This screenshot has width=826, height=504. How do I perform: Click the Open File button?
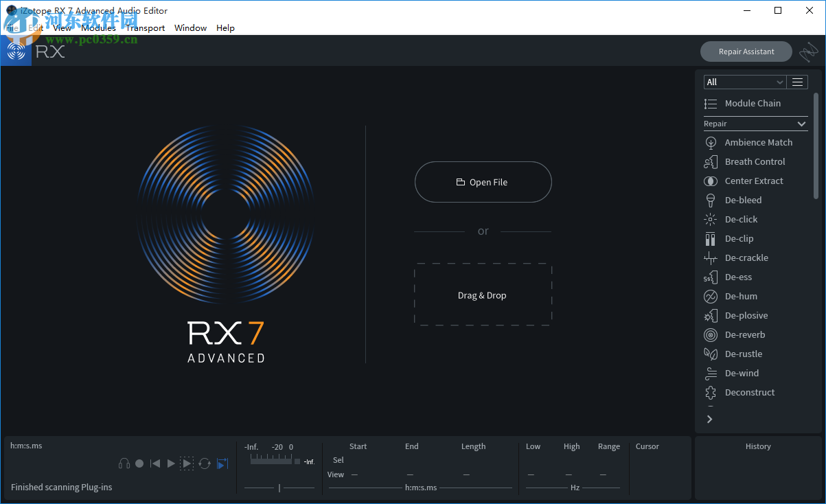click(483, 182)
